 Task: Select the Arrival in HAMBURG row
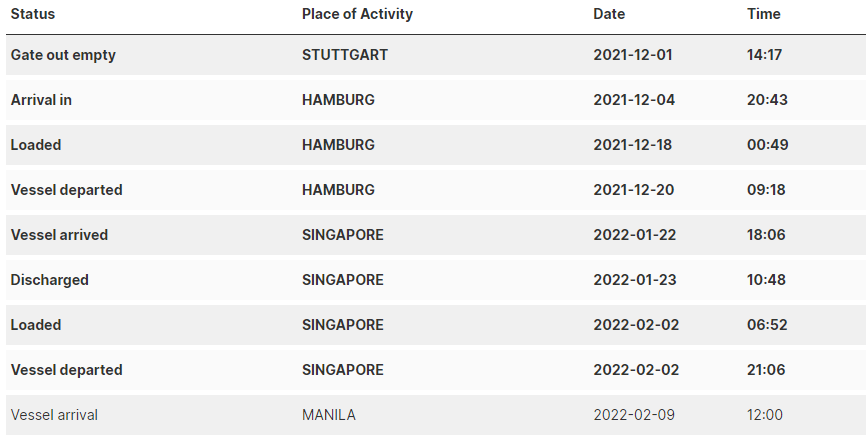click(x=436, y=100)
